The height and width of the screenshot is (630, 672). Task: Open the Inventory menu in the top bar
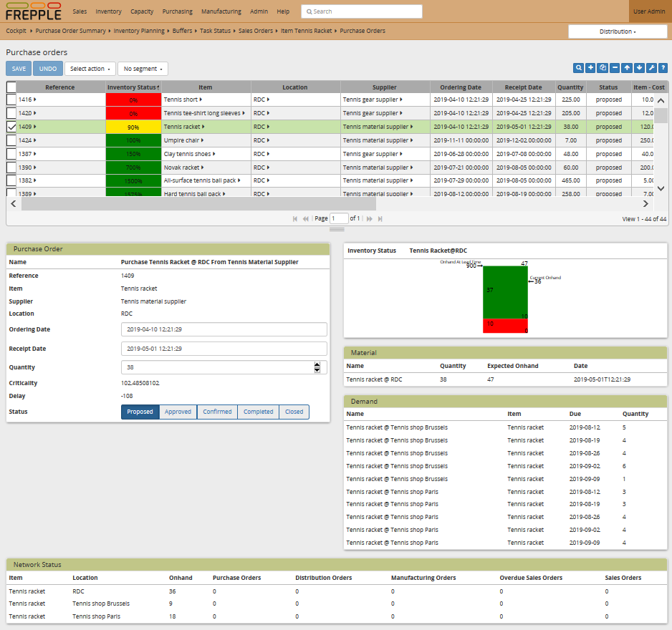click(108, 11)
